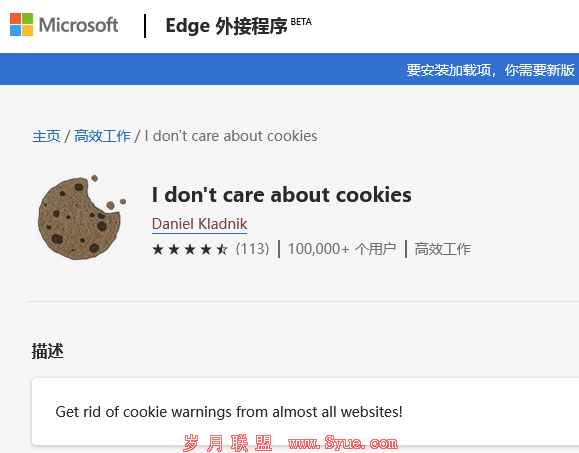Open developer Daniel Kladnik link
The image size is (579, 453).
click(x=199, y=224)
